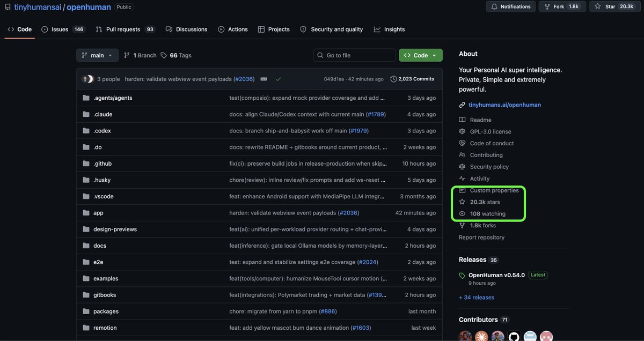
Task: Open Contributors 71 heading
Action: [484, 320]
